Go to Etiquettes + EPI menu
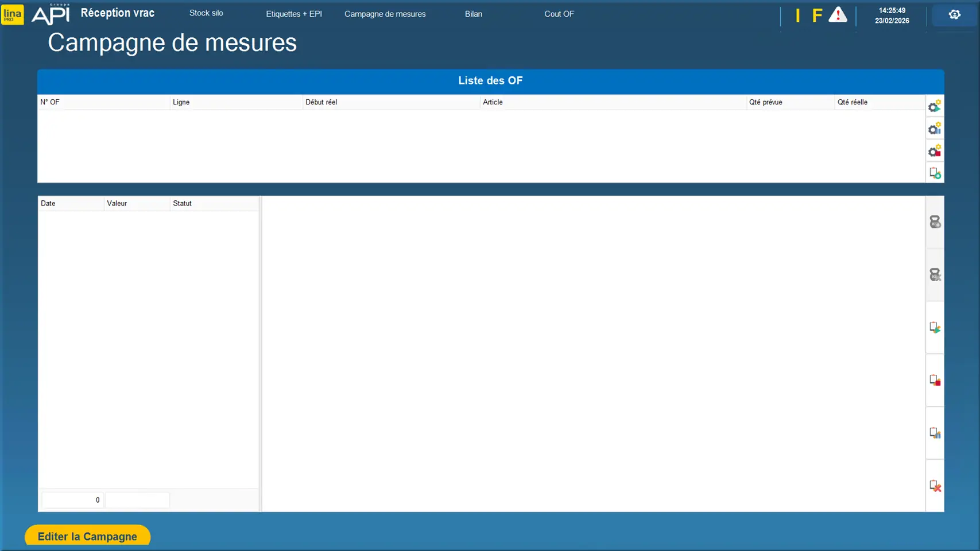 click(293, 14)
